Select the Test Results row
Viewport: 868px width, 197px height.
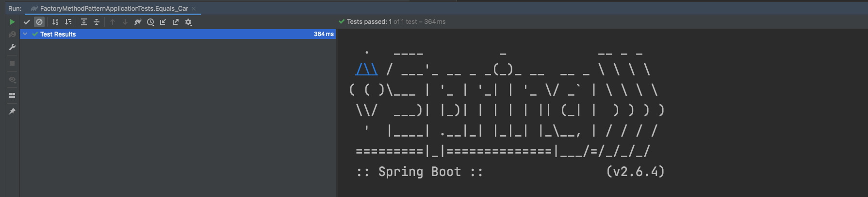(178, 34)
